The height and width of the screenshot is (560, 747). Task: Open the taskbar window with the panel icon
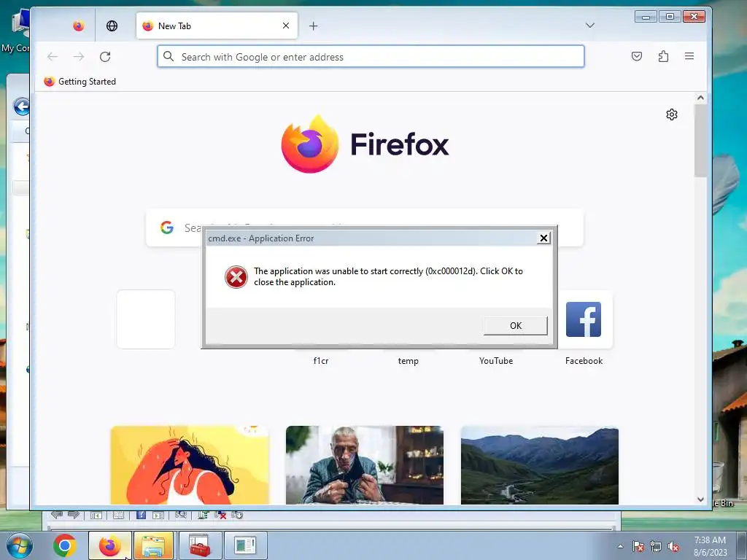click(x=245, y=545)
